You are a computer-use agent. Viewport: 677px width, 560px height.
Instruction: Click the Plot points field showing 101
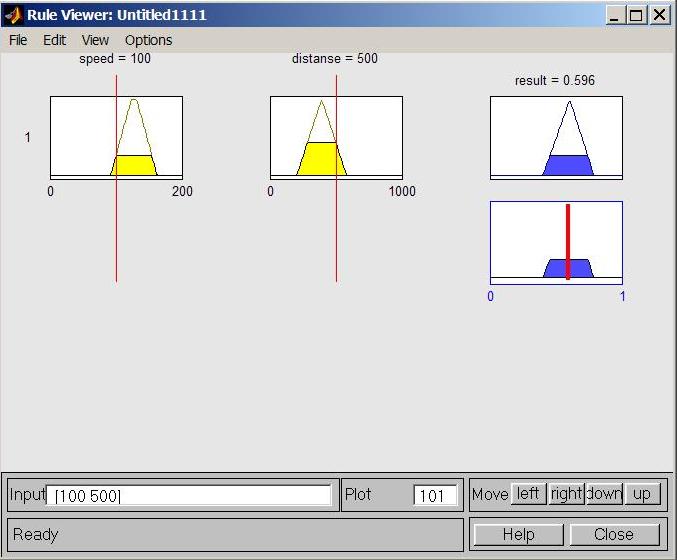435,495
